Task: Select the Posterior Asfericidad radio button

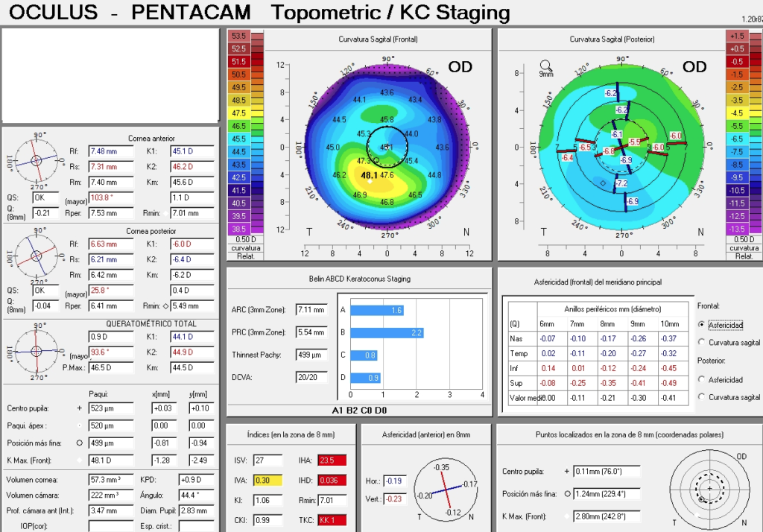Action: pyautogui.click(x=702, y=379)
